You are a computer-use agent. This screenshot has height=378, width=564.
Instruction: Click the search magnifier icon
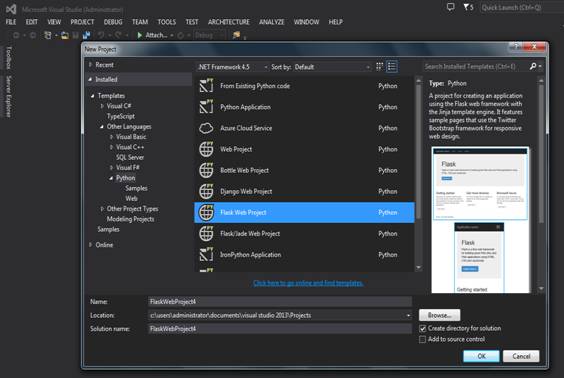click(533, 66)
